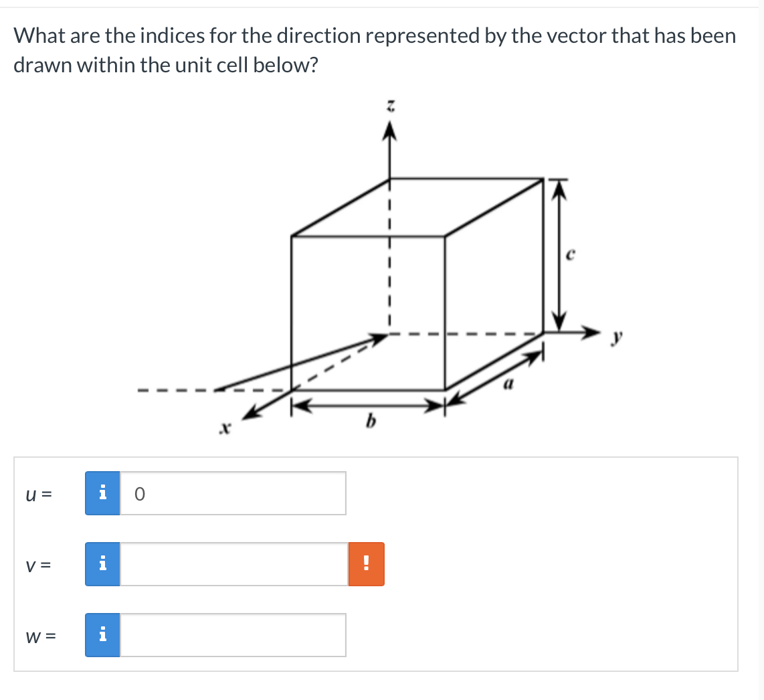The height and width of the screenshot is (700, 764).
Task: Click the blue info icon next to w
Action: pyautogui.click(x=102, y=635)
